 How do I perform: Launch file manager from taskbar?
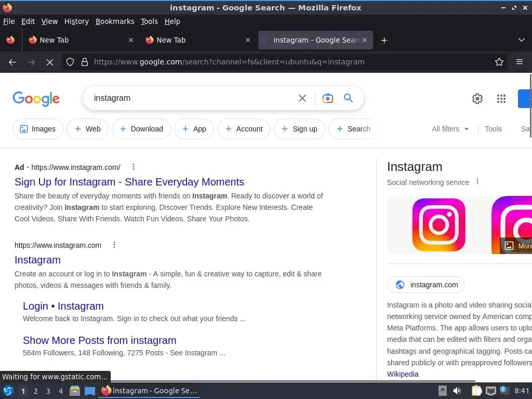click(75, 391)
